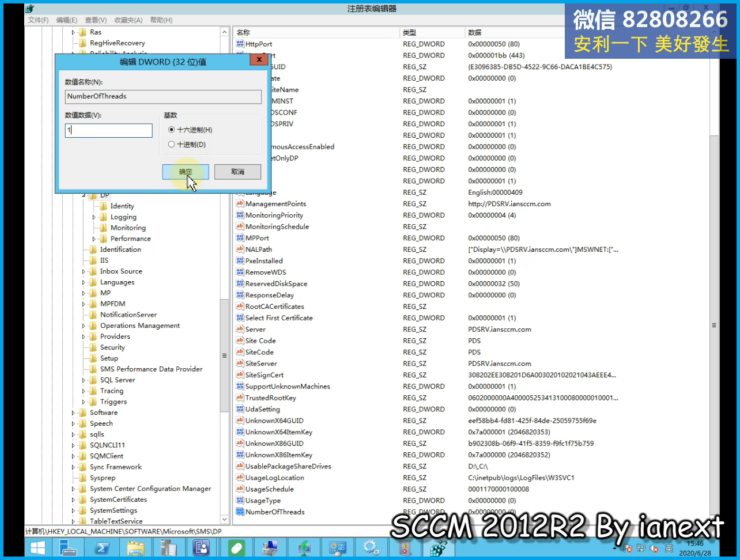
Task: Open the Windows Start button
Action: pos(39,547)
